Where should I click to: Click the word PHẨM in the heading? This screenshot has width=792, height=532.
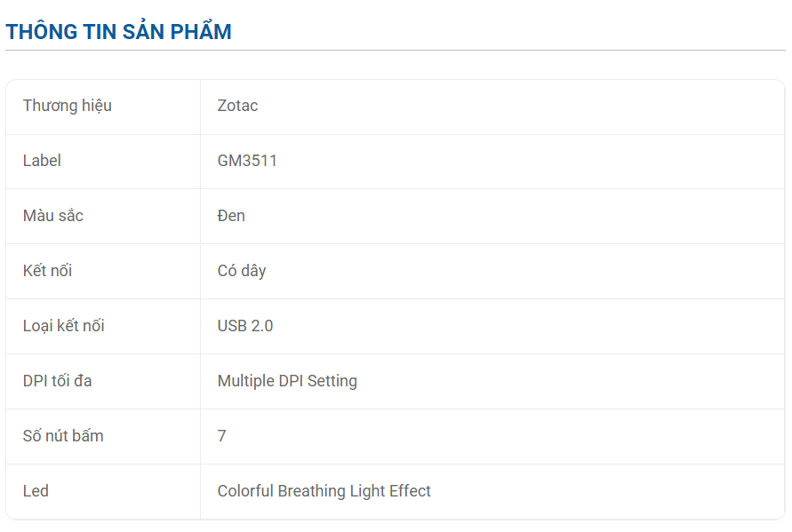tap(201, 31)
